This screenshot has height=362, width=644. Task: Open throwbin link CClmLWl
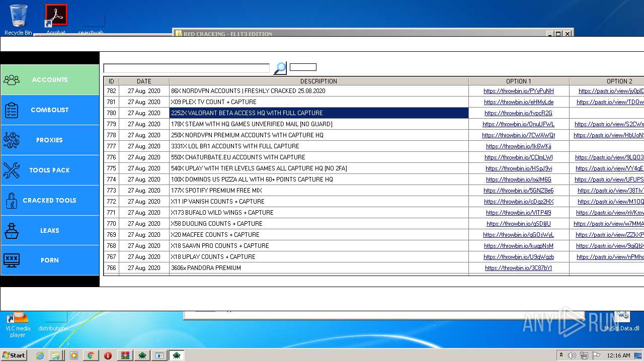point(519,157)
